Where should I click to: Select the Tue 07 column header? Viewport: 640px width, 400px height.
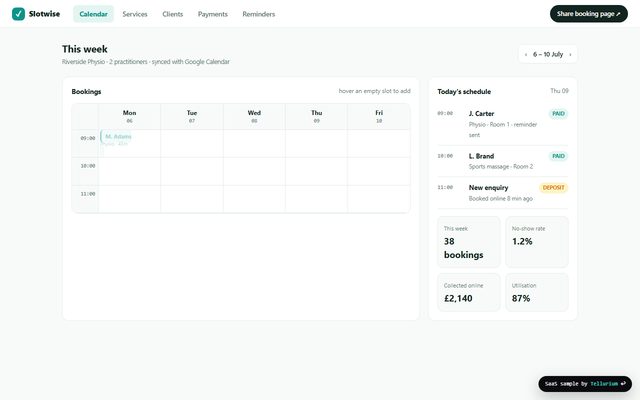[192, 116]
